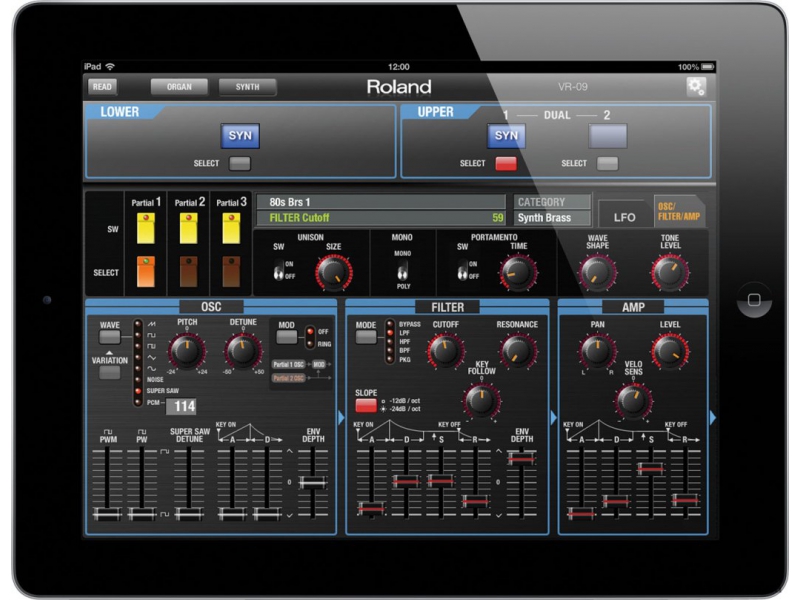The height and width of the screenshot is (600, 800).
Task: Select LPF filter mode
Action: click(405, 333)
